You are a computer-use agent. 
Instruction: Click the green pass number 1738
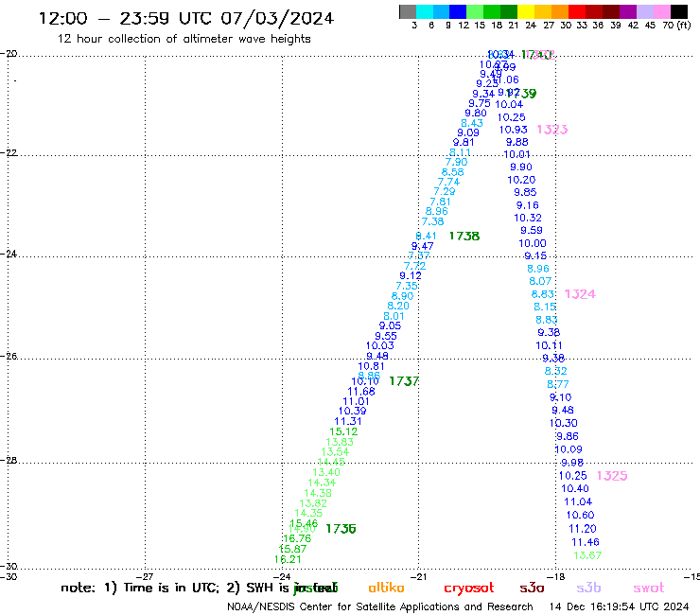pyautogui.click(x=464, y=236)
